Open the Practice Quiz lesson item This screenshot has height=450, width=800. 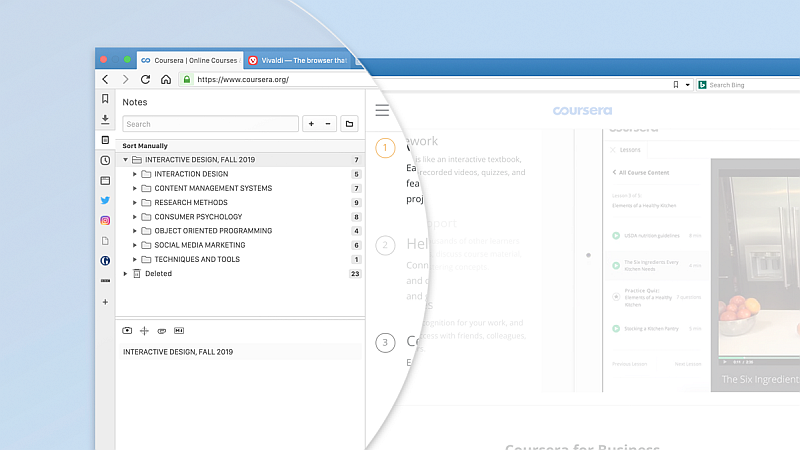coord(657,297)
